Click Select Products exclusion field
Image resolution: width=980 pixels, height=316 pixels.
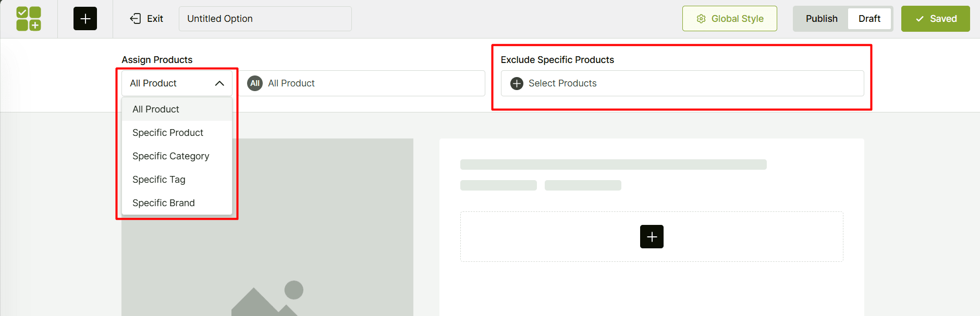pos(682,83)
